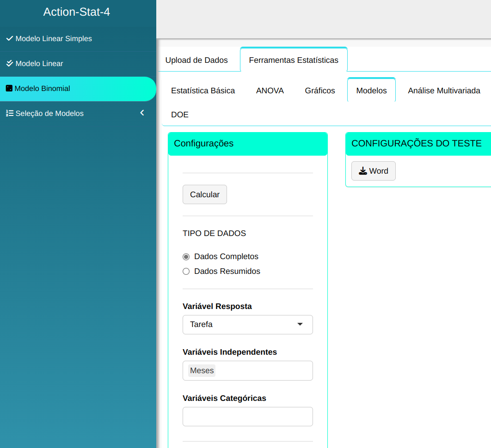Click the Variáveis Categóricas input field
Image resolution: width=491 pixels, height=448 pixels.
(247, 417)
